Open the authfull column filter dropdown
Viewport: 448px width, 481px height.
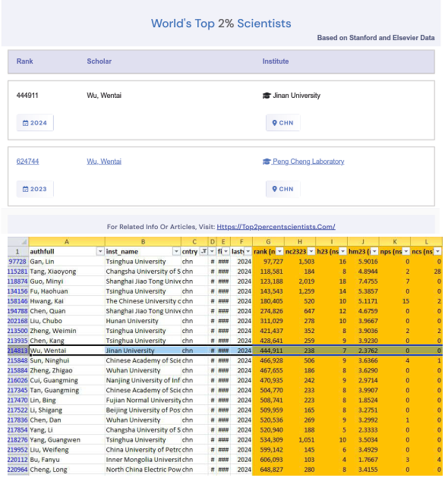(x=100, y=252)
